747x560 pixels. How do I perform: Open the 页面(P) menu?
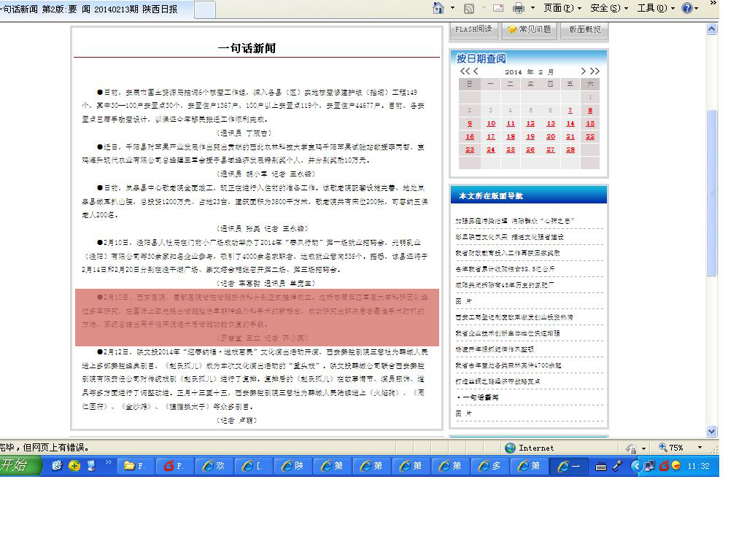[x=562, y=8]
